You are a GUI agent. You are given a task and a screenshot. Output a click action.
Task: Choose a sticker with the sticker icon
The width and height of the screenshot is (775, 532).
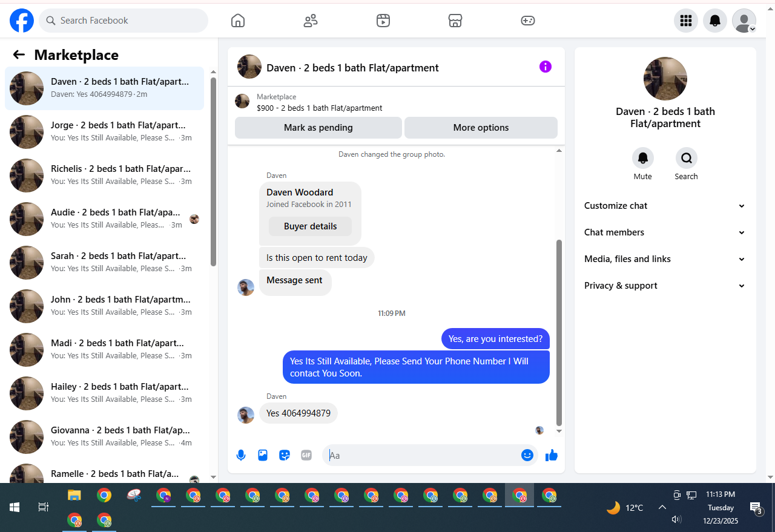[x=285, y=455]
